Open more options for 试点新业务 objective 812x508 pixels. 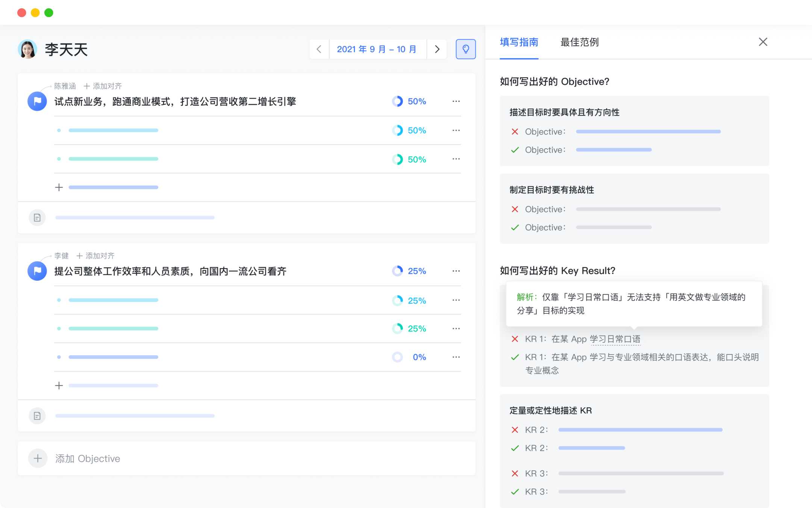(456, 101)
